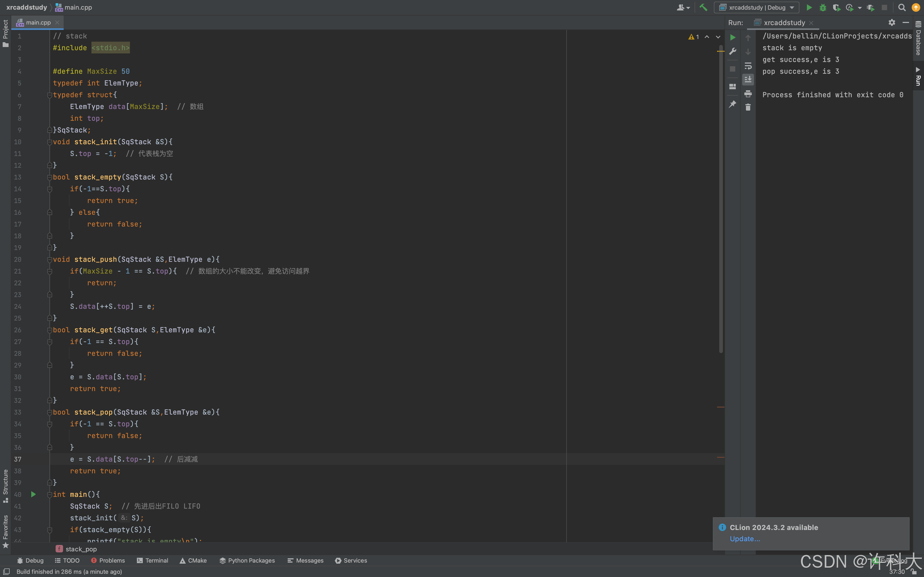Collapse the stack_push function fold marker
Image resolution: width=924 pixels, height=577 pixels.
[50, 259]
